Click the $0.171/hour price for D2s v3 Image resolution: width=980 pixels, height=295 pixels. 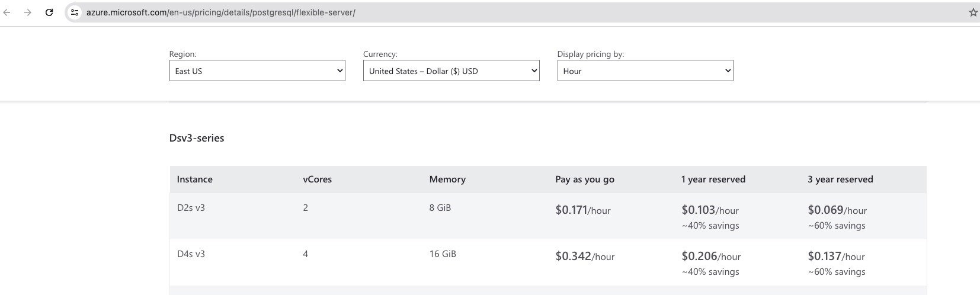pos(583,210)
